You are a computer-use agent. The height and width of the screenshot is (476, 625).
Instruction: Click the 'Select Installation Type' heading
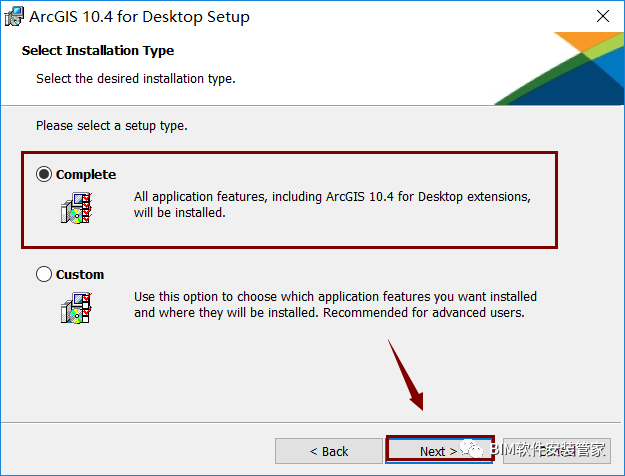(98, 51)
